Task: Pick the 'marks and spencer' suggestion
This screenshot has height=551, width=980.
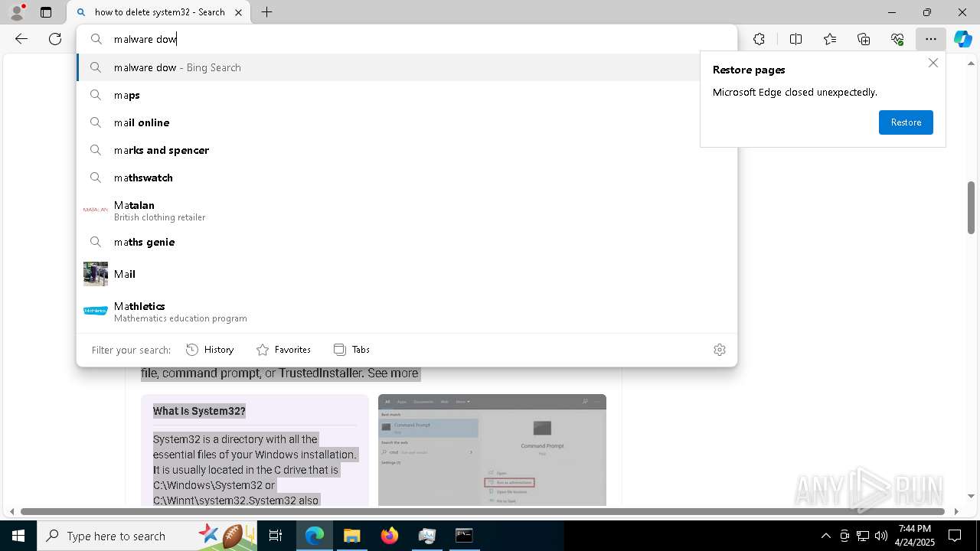Action: [x=407, y=150]
